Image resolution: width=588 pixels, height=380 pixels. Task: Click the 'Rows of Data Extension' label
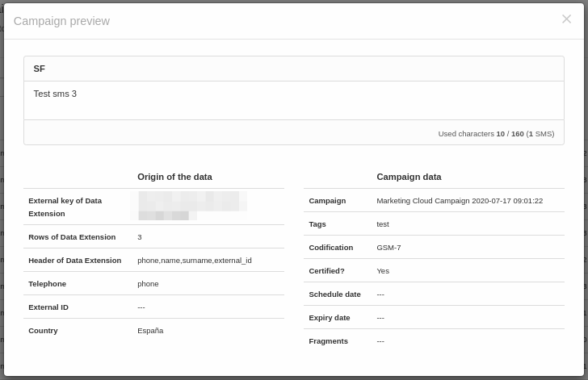72,237
